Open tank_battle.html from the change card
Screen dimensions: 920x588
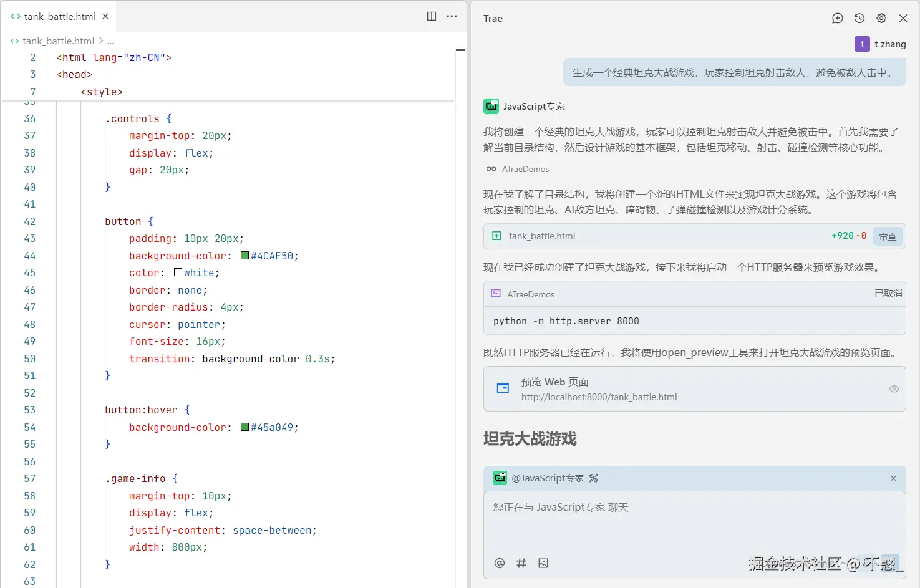[542, 236]
